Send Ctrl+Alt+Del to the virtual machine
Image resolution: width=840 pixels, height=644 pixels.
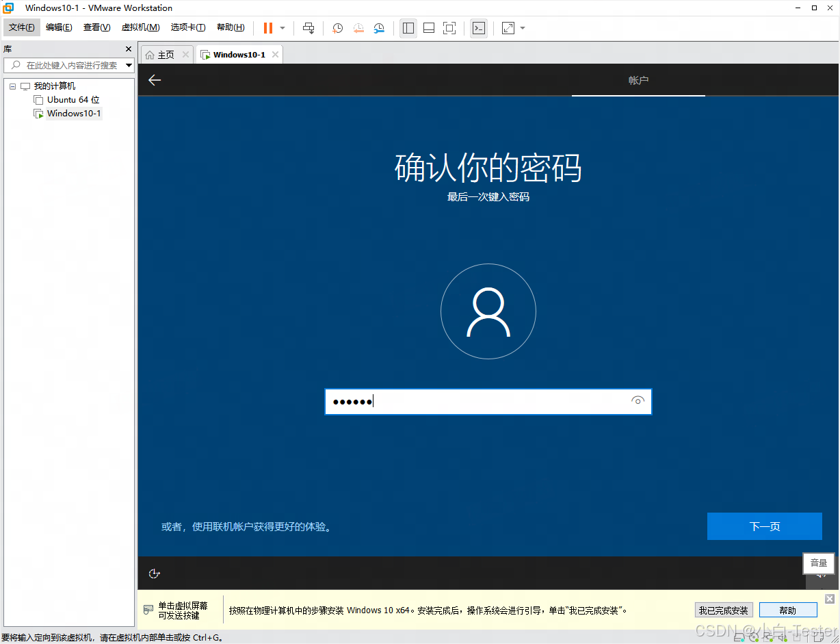click(x=309, y=28)
